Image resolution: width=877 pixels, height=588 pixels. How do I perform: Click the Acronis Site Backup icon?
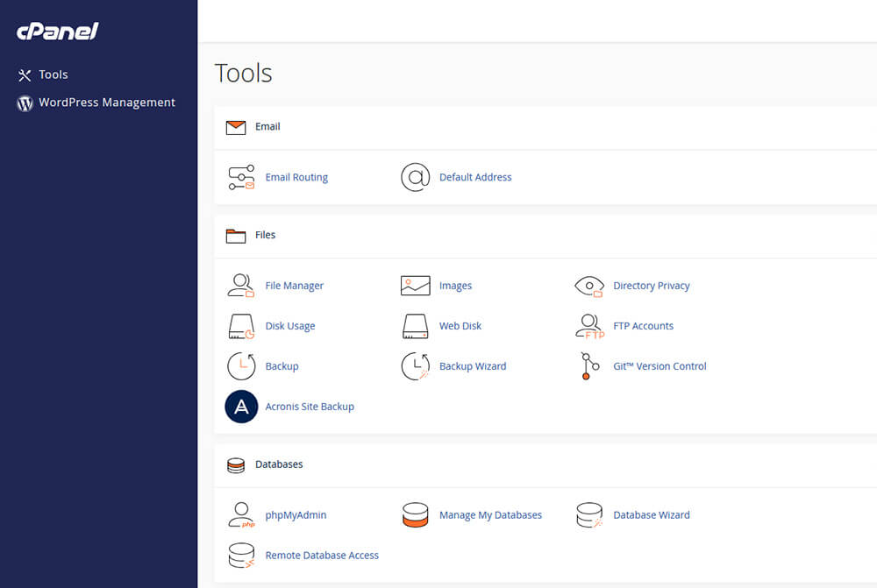241,407
